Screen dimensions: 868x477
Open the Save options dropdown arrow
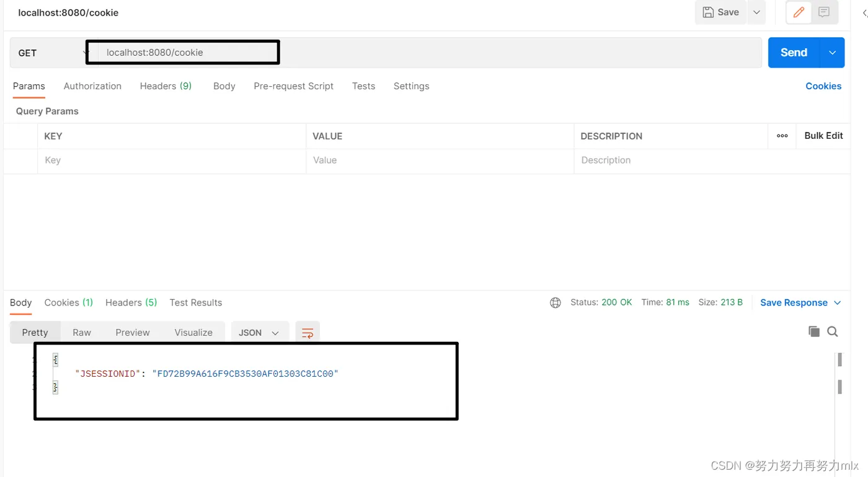coord(756,12)
